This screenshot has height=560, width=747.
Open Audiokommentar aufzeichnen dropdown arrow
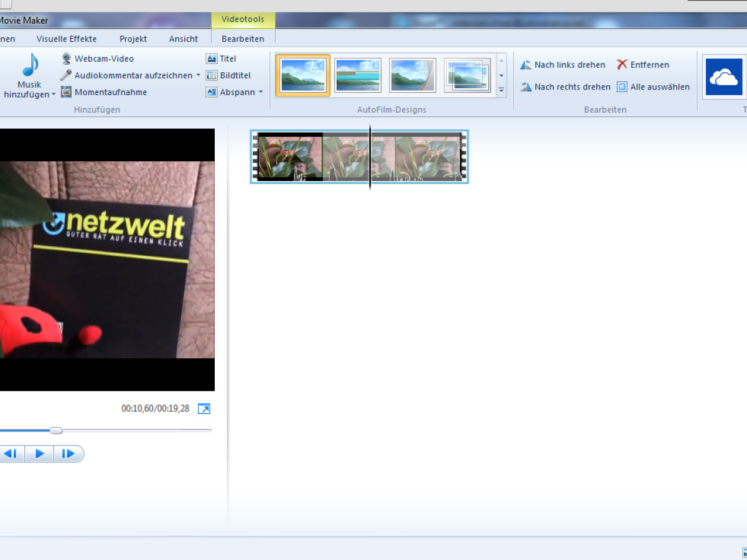point(198,75)
